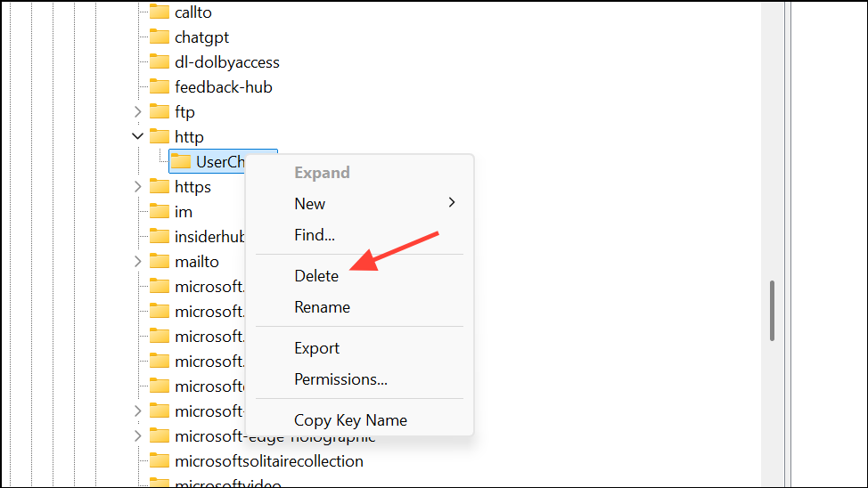Expand the ftp registry key

pyautogui.click(x=137, y=112)
